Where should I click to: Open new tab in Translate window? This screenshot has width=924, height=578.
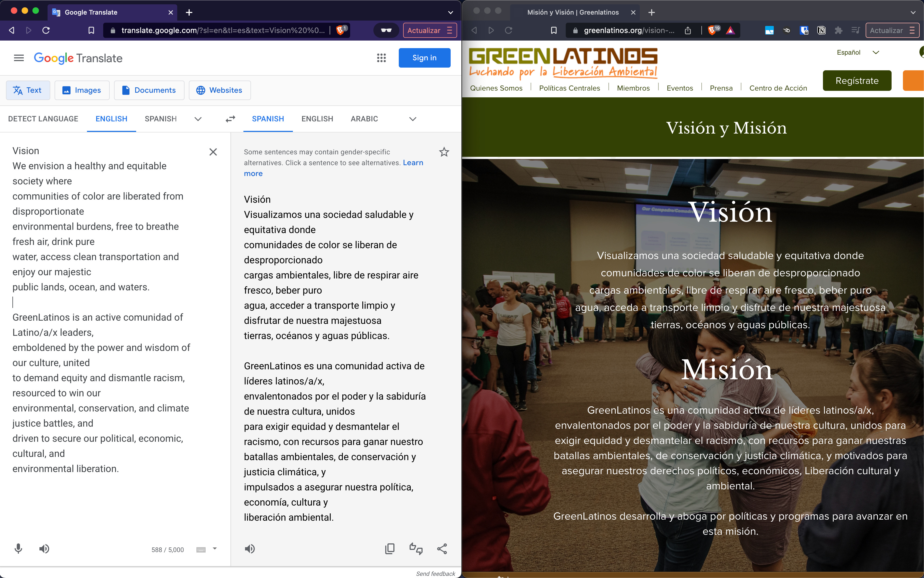pos(189,12)
